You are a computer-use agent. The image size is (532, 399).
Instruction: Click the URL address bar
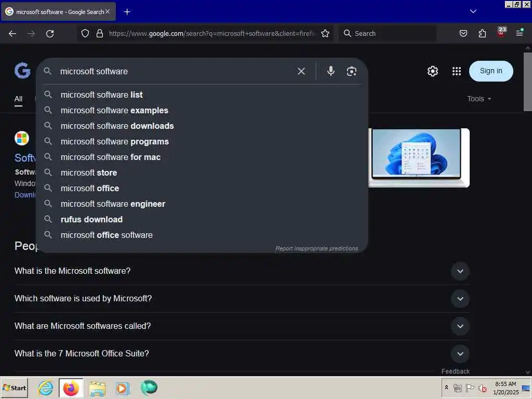[212, 33]
